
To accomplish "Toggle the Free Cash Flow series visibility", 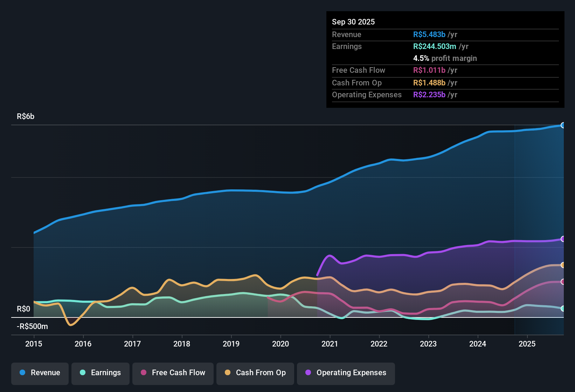I will coord(173,373).
